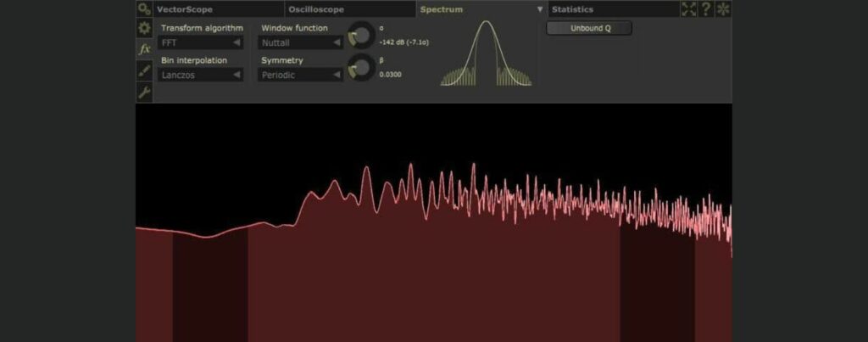
Task: Toggle the Unbound Q button
Action: [589, 28]
